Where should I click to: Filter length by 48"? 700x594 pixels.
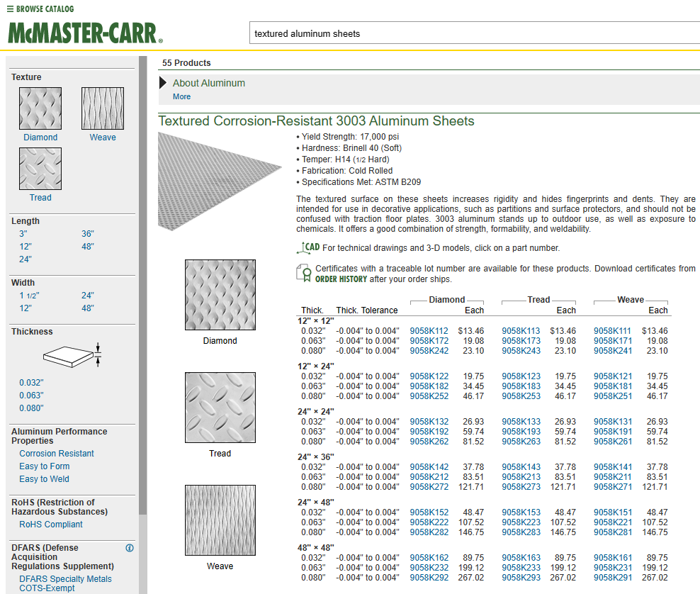click(88, 247)
